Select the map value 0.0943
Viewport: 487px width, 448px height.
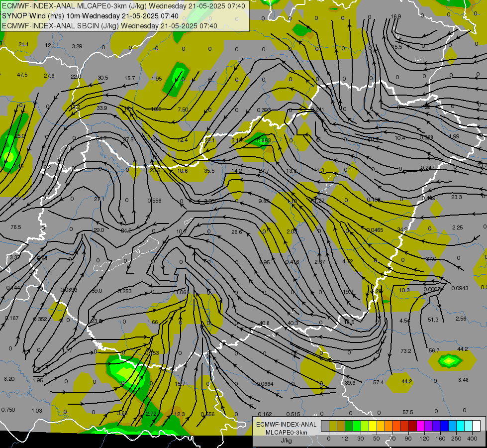tap(460, 288)
